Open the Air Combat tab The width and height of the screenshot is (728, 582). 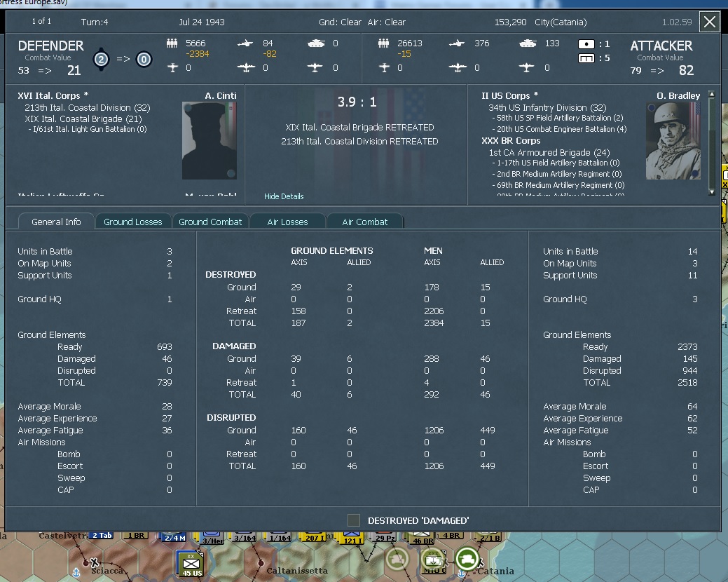point(365,221)
